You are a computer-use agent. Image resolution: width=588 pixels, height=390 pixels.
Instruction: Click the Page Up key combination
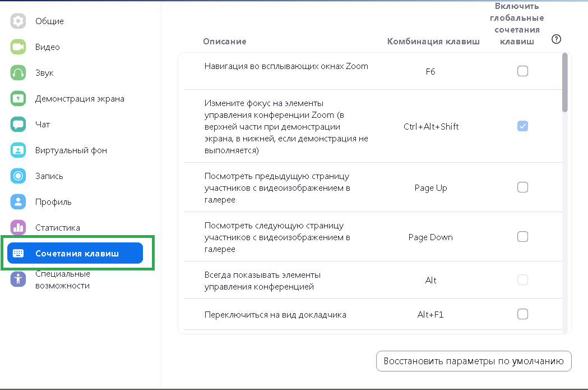click(431, 187)
